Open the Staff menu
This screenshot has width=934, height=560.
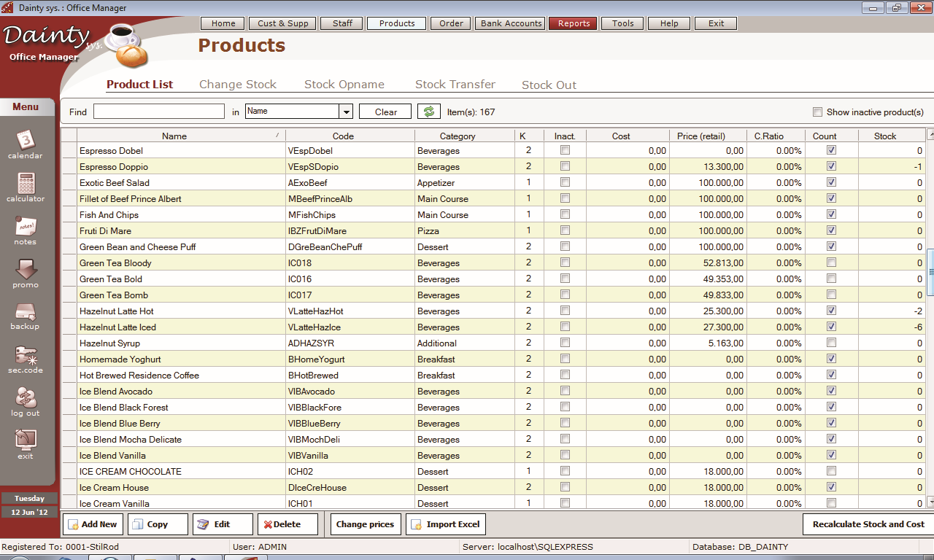pos(342,23)
